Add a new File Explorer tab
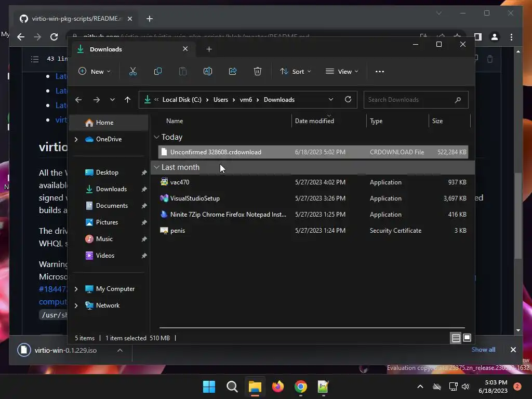532x399 pixels. 209,49
